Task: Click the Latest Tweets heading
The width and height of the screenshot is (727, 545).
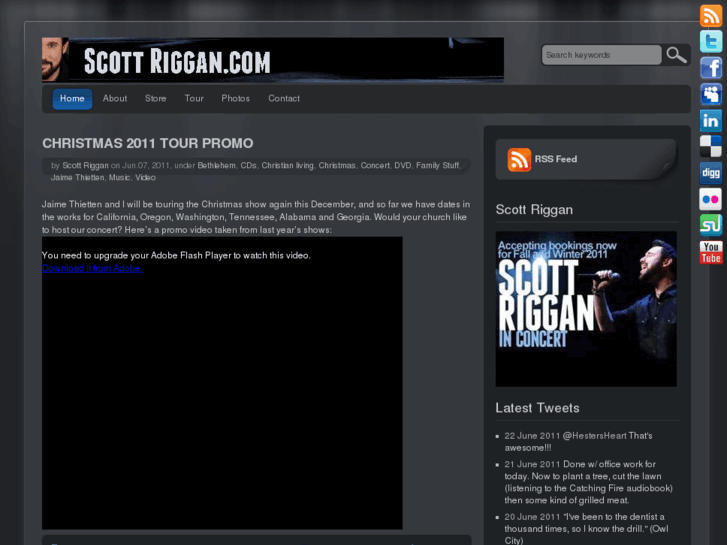Action: [x=537, y=408]
